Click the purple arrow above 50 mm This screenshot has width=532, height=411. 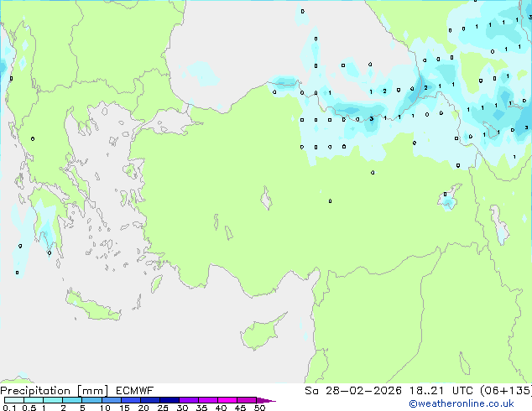pos(266,400)
